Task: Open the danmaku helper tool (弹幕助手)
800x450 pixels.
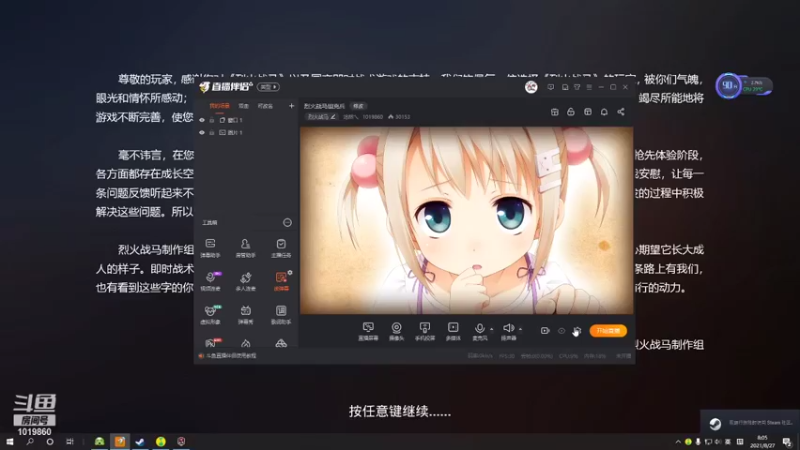Action: (x=210, y=247)
